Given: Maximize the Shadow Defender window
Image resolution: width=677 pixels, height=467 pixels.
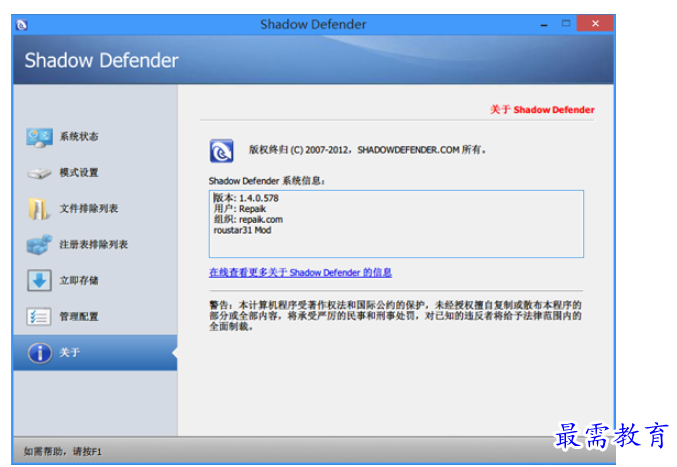Looking at the screenshot, I should point(566,24).
